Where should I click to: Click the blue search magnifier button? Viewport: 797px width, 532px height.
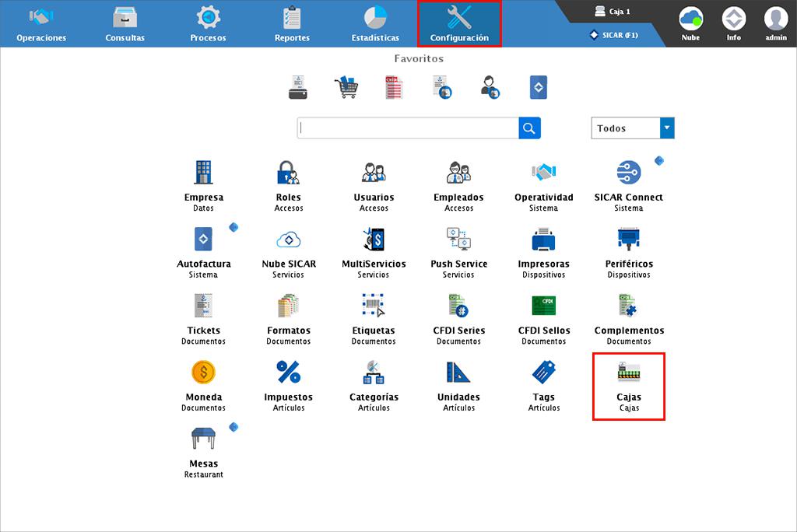[529, 128]
